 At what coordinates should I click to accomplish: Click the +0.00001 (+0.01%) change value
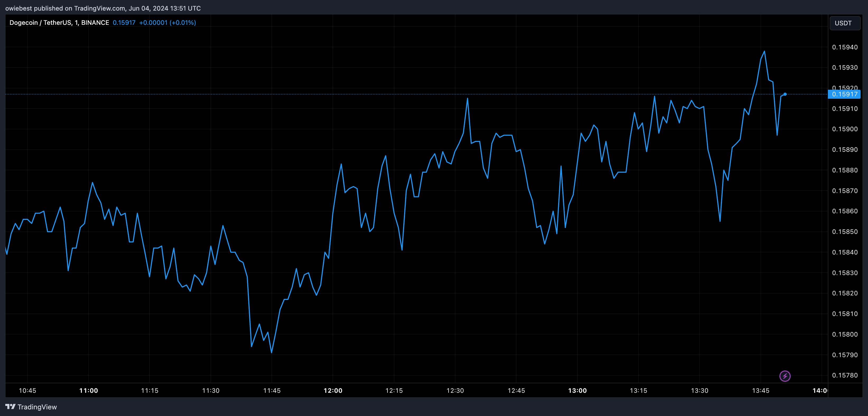tap(167, 22)
